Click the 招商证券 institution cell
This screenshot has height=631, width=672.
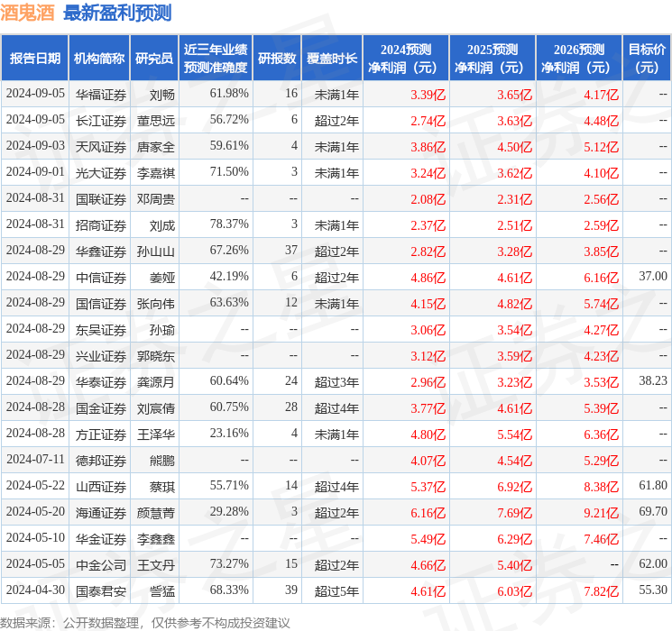click(101, 225)
